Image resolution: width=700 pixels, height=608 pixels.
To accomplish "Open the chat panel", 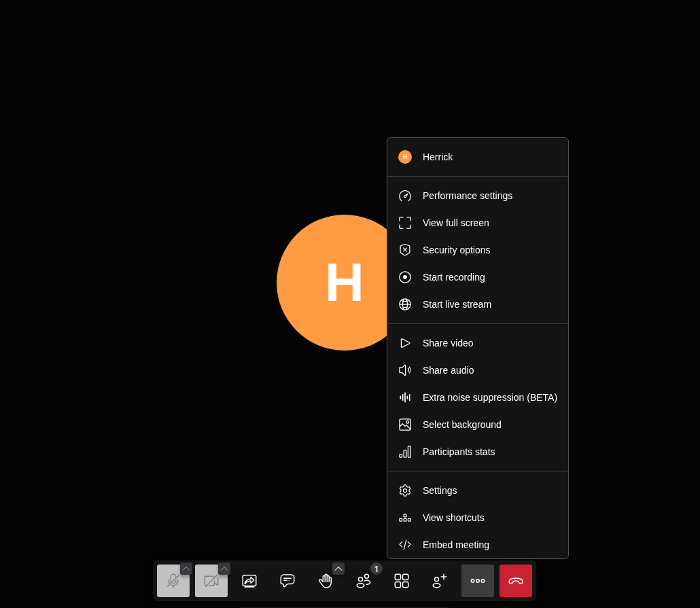I will click(x=287, y=581).
